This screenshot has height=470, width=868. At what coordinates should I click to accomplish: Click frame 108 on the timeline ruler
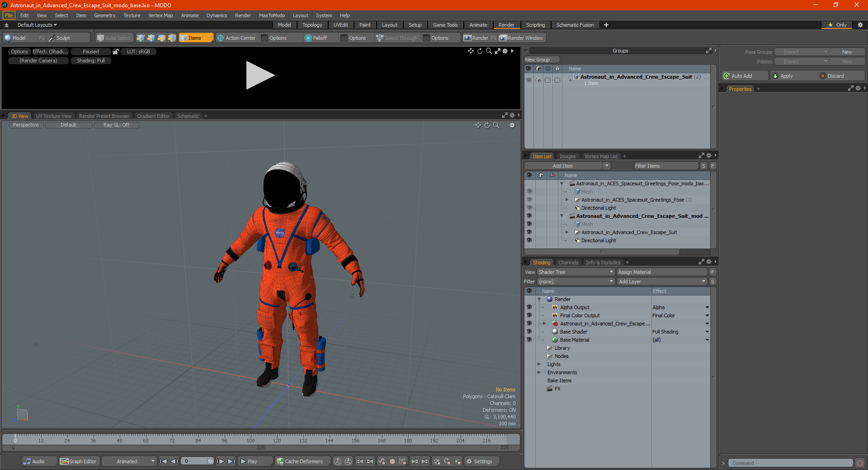tap(250, 438)
